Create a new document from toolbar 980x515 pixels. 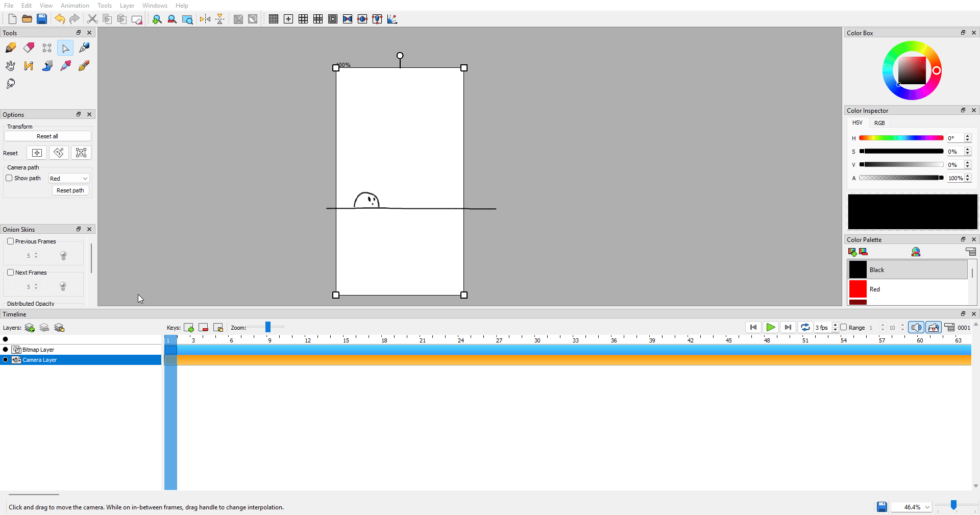pos(12,19)
